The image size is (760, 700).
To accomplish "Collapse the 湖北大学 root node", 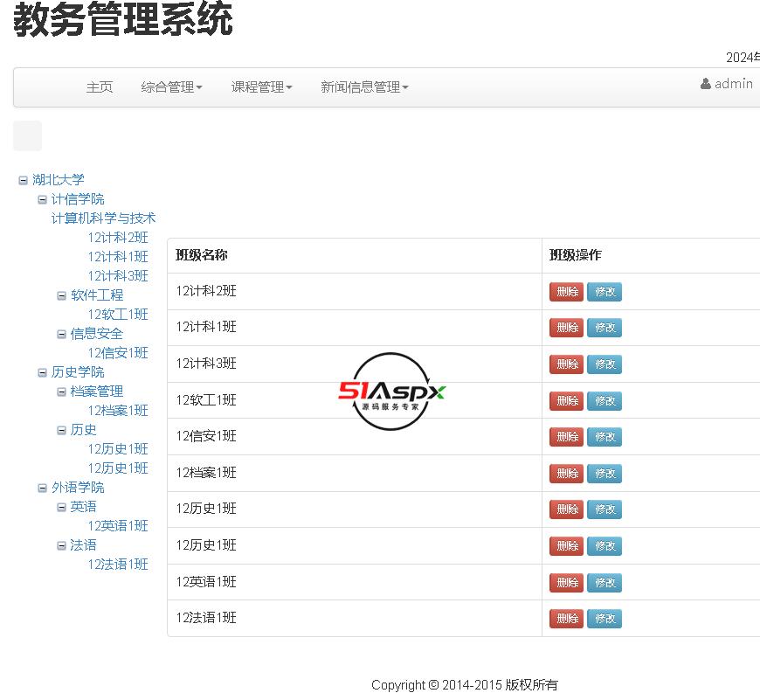I will tap(23, 180).
